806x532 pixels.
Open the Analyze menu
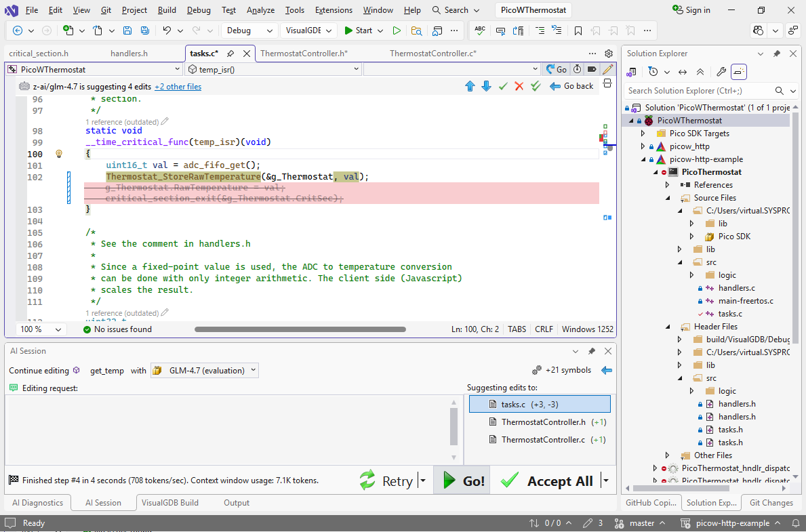(x=260, y=10)
